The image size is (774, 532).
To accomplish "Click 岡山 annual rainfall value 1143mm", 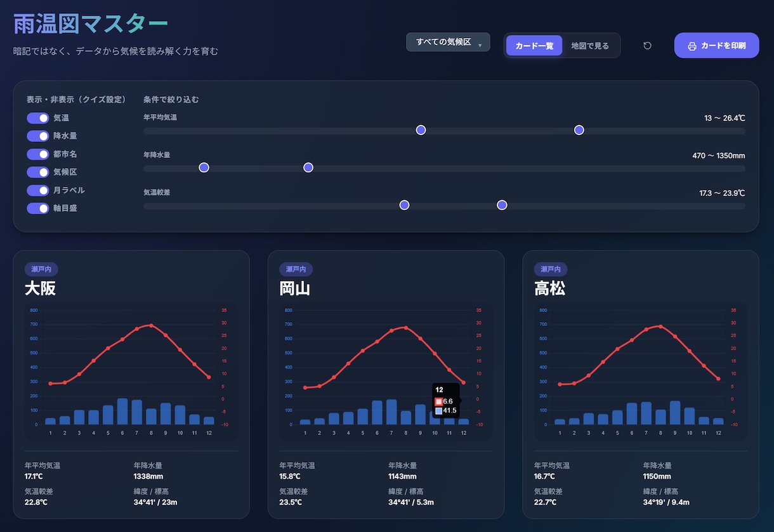I will click(402, 476).
